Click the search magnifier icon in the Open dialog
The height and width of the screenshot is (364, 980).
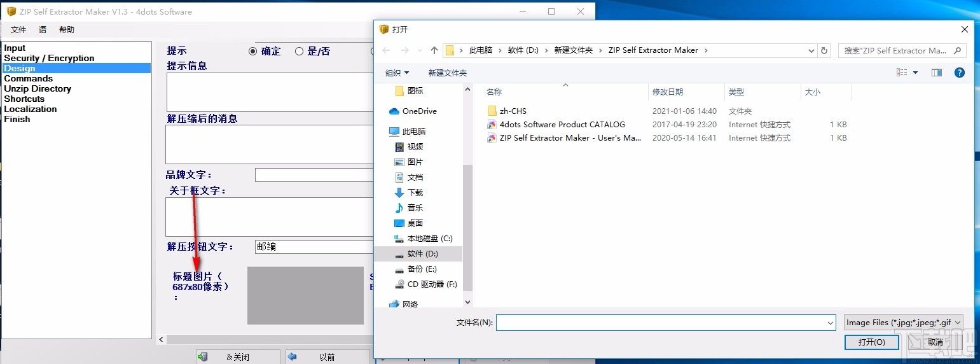coord(958,50)
